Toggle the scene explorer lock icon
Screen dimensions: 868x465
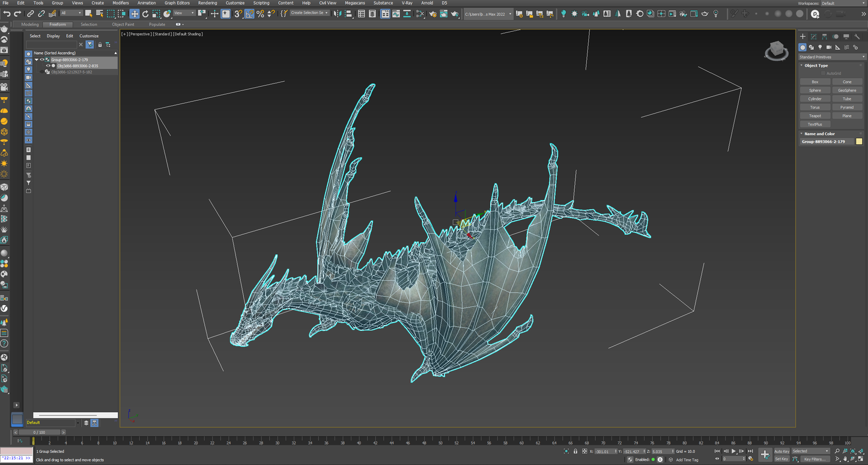tap(100, 44)
